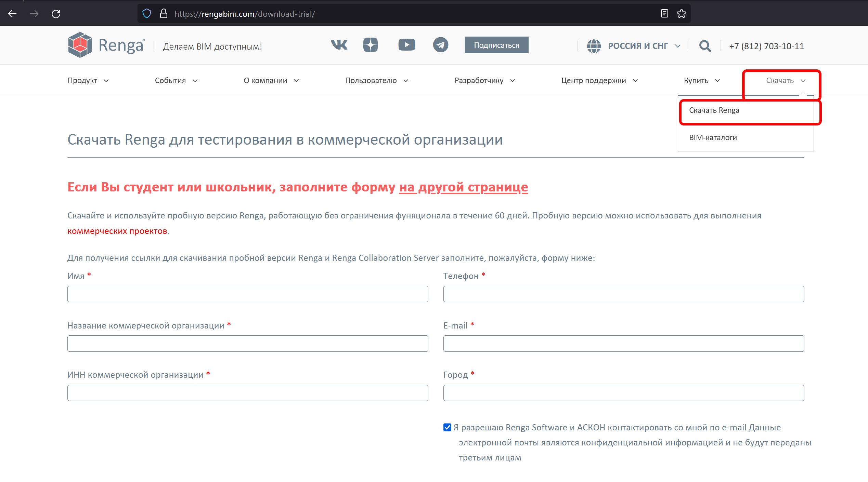Focus Название коммерческой организации field

click(248, 344)
